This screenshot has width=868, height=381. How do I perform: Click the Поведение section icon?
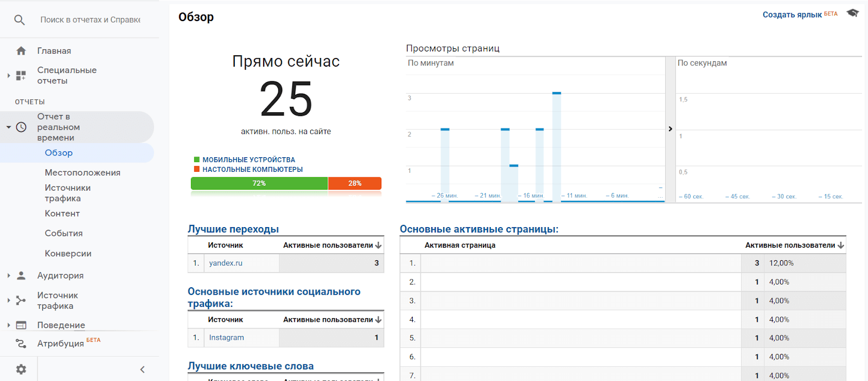21,325
